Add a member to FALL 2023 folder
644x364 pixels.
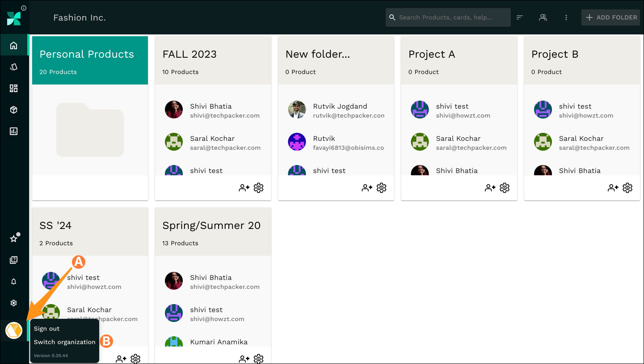click(244, 188)
